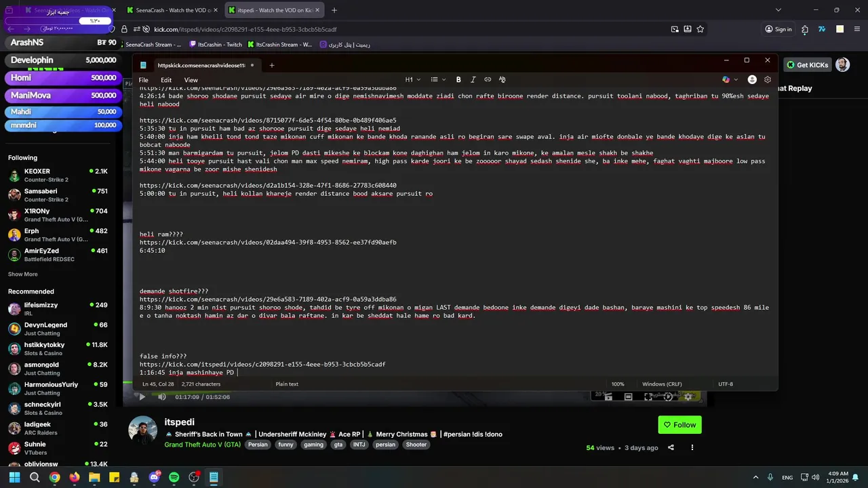Toggle bold formatting in Notepad
Viewport: 868px width, 488px height.
coord(458,79)
